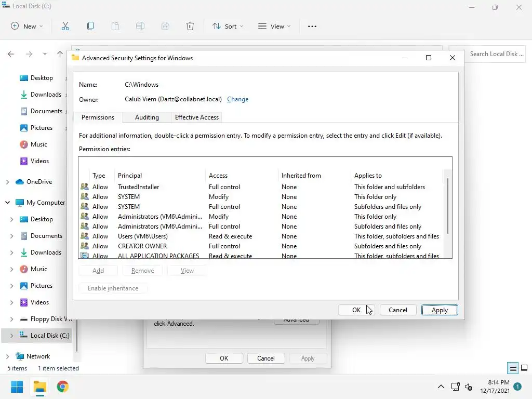The height and width of the screenshot is (399, 532).
Task: Open the View dropdown menu
Action: pyautogui.click(x=274, y=26)
